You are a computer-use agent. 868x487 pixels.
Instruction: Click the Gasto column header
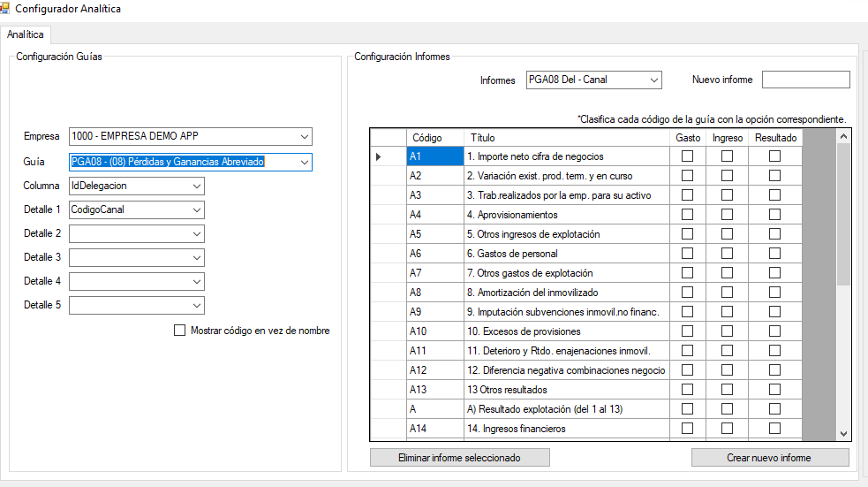688,137
